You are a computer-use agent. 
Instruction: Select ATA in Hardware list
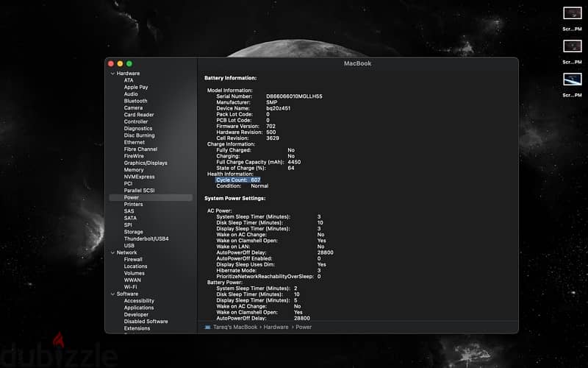[129, 80]
